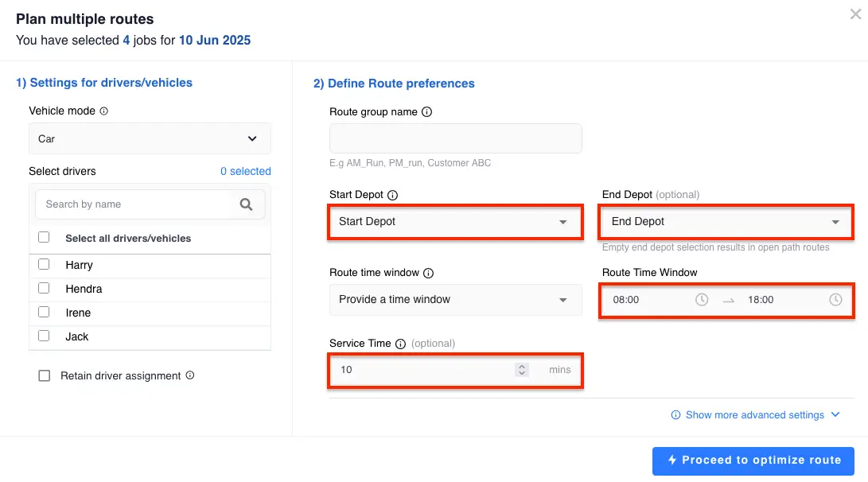This screenshot has height=482, width=868.
Task: Click the Service Time info icon
Action: pos(400,344)
